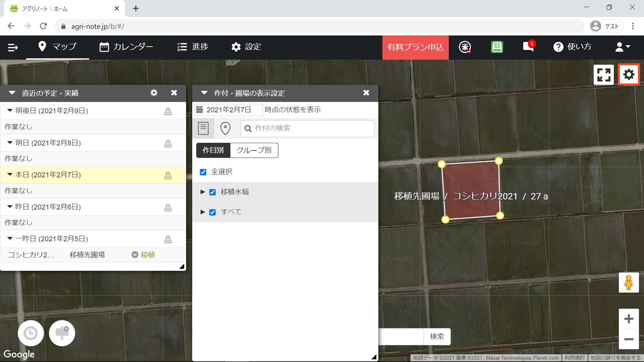Collapse the 本日 (2021年2月7日) section
The height and width of the screenshot is (362, 644).
[10, 175]
